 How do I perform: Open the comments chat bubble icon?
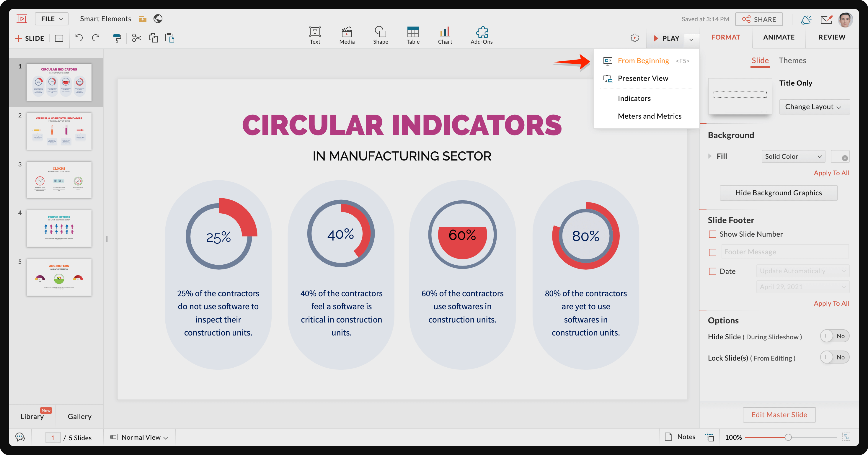click(20, 437)
